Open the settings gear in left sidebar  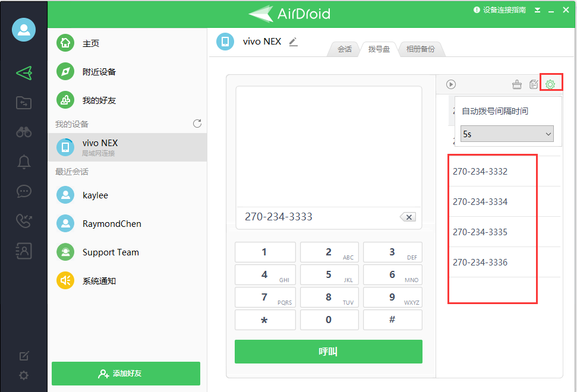click(24, 375)
